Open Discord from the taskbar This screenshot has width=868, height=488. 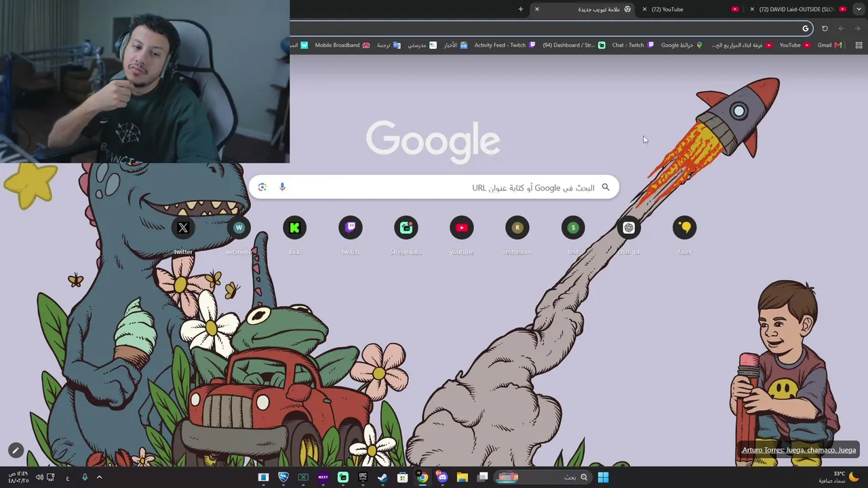pos(442,477)
